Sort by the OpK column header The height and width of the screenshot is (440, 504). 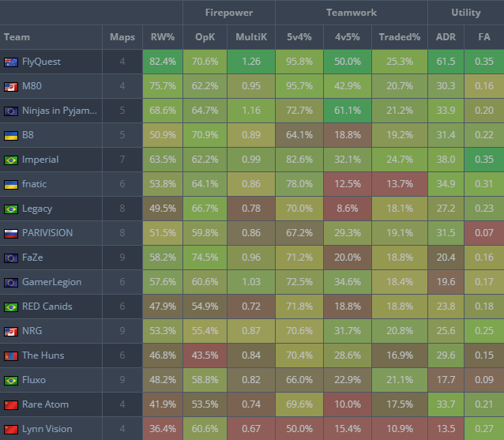[x=205, y=36]
